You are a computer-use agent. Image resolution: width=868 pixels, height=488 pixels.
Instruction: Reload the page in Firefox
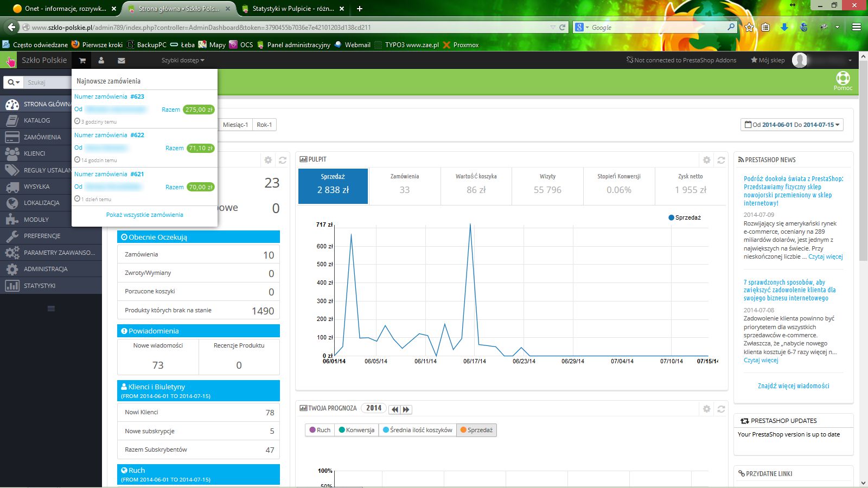(563, 27)
